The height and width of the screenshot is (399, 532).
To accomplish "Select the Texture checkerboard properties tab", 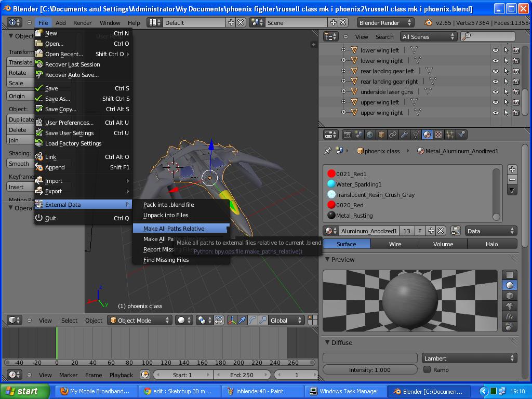I will click(438, 135).
